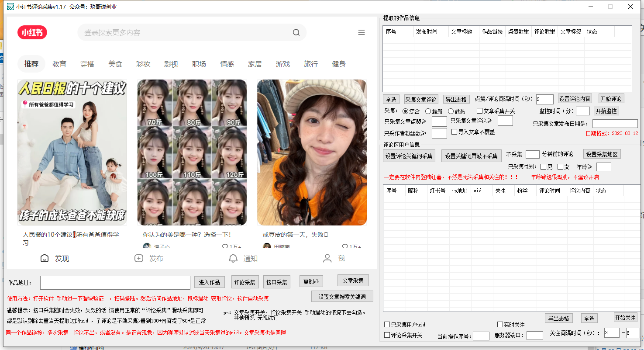Image resolution: width=644 pixels, height=350 pixels.
Task: Click the 开始关注 button
Action: pos(626,318)
